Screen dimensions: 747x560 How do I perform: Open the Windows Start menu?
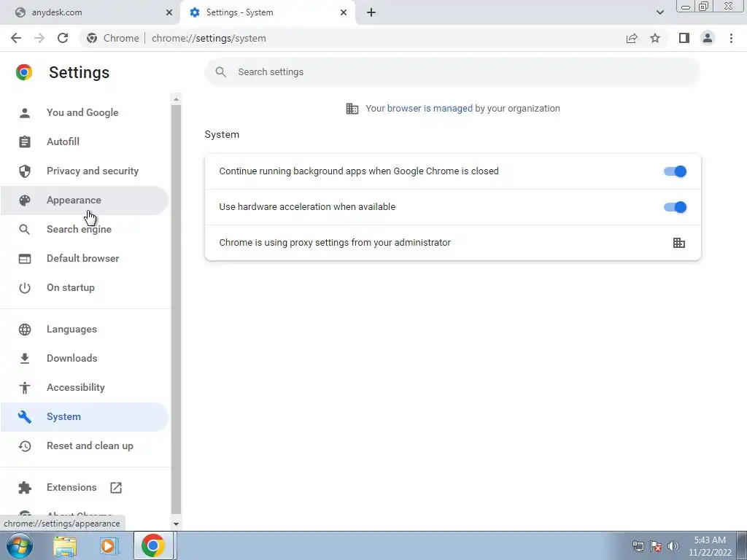pos(20,545)
